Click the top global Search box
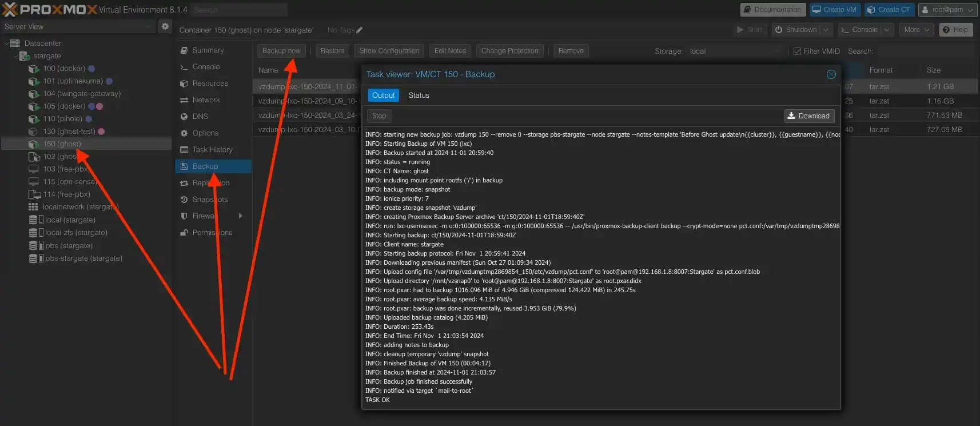Viewport: 980px width, 426px height. (239, 10)
